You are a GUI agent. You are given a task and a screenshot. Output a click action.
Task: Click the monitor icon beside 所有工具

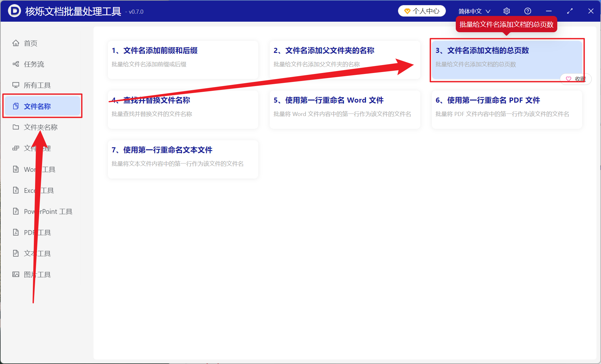[x=16, y=85]
